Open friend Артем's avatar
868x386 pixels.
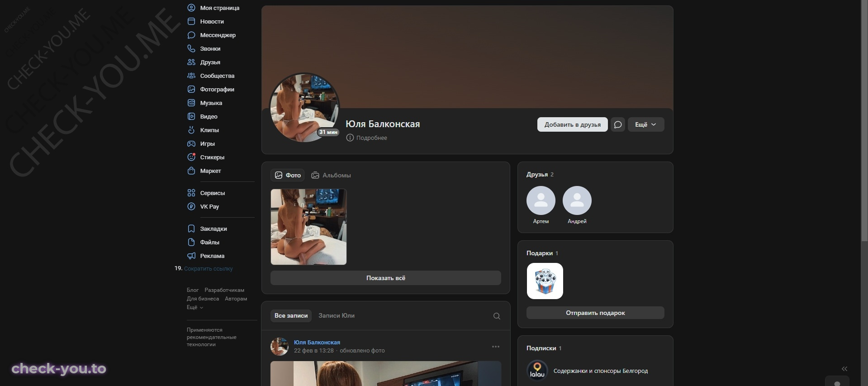[541, 200]
